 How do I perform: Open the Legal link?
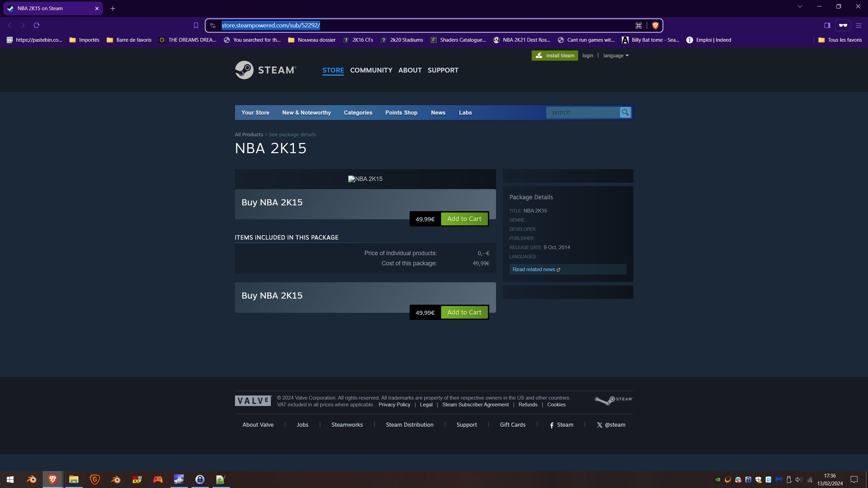point(426,405)
